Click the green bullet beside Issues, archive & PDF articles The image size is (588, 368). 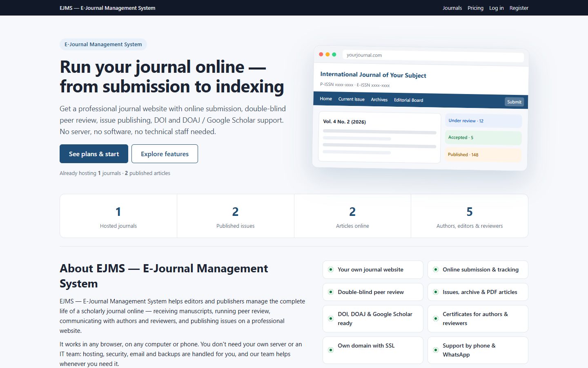[x=436, y=292]
